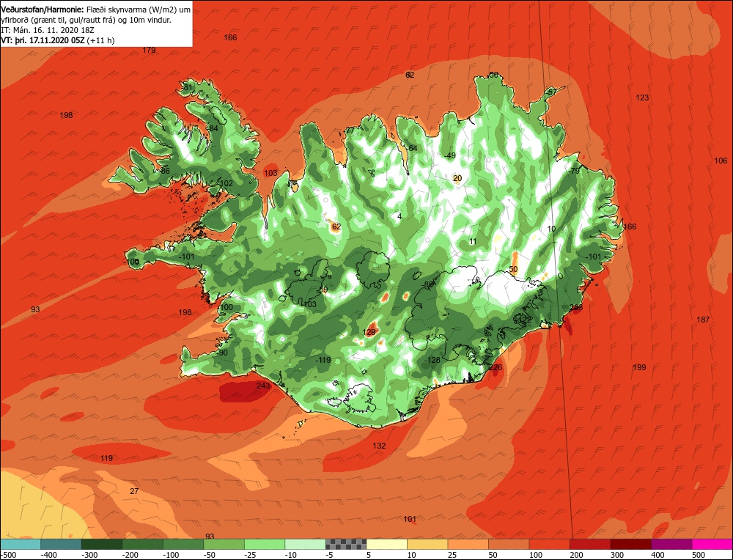Click the darkest green legend swatch between -300 and -200

[x=101, y=544]
